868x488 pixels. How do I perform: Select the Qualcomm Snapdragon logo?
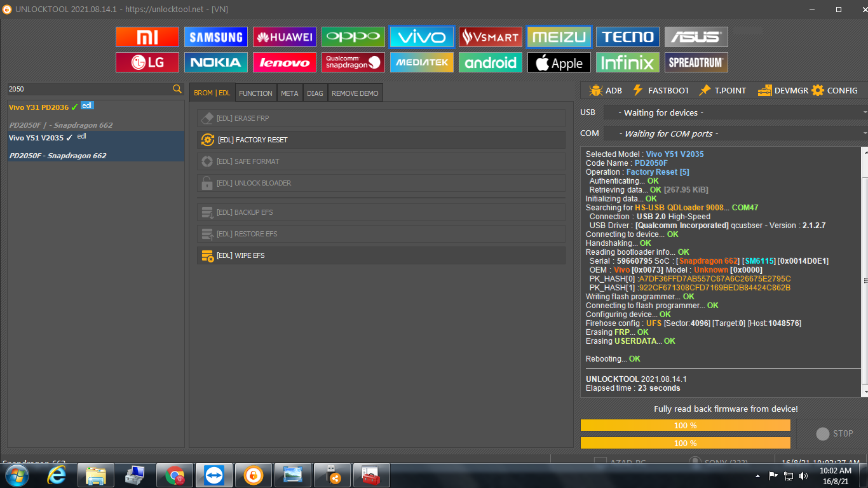(x=353, y=62)
